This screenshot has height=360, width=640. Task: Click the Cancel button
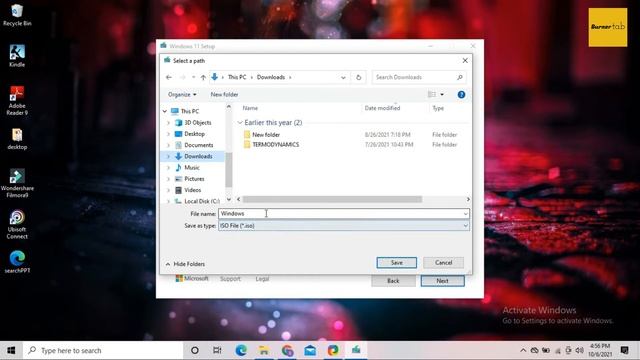[444, 263]
